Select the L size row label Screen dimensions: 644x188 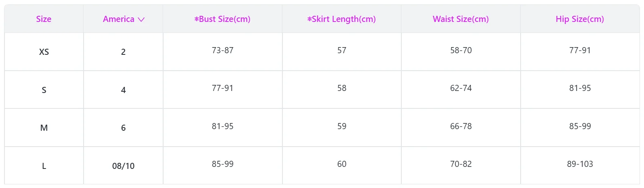tap(44, 166)
